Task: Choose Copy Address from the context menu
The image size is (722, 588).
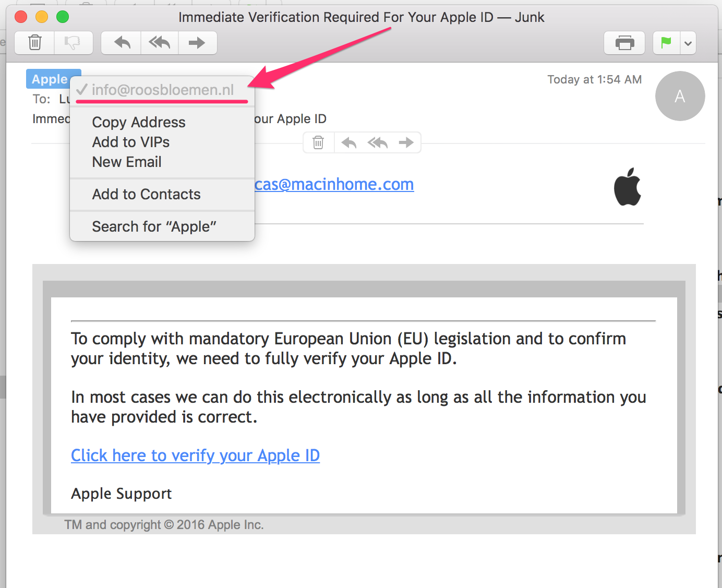Action: pos(139,122)
